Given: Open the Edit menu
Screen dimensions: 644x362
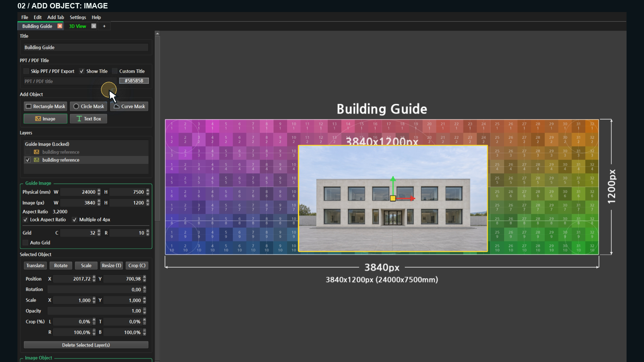Looking at the screenshot, I should click(38, 17).
